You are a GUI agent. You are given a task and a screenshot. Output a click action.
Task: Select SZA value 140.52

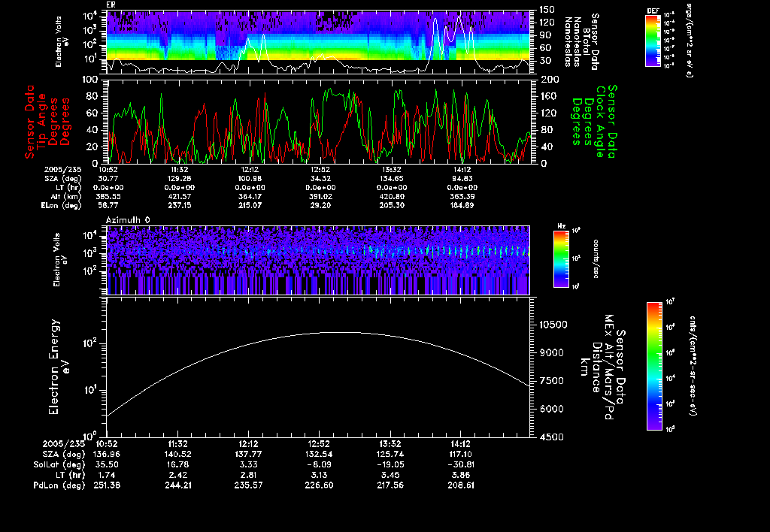(x=177, y=454)
